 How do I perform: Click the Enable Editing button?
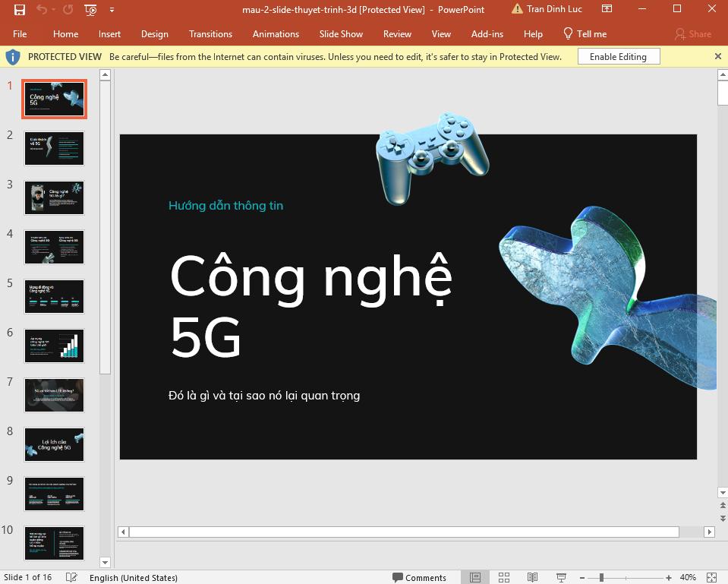point(619,56)
